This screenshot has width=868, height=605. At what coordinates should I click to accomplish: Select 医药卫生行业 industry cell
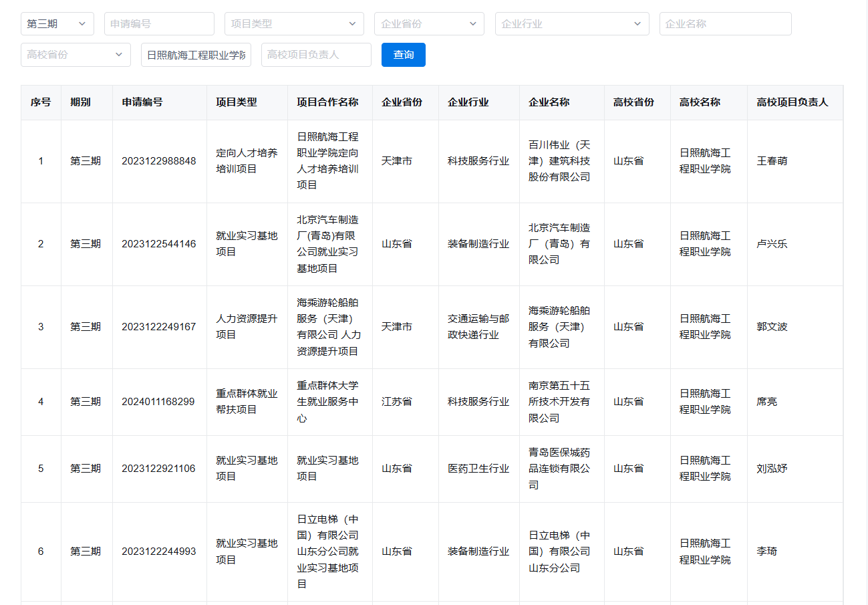478,469
